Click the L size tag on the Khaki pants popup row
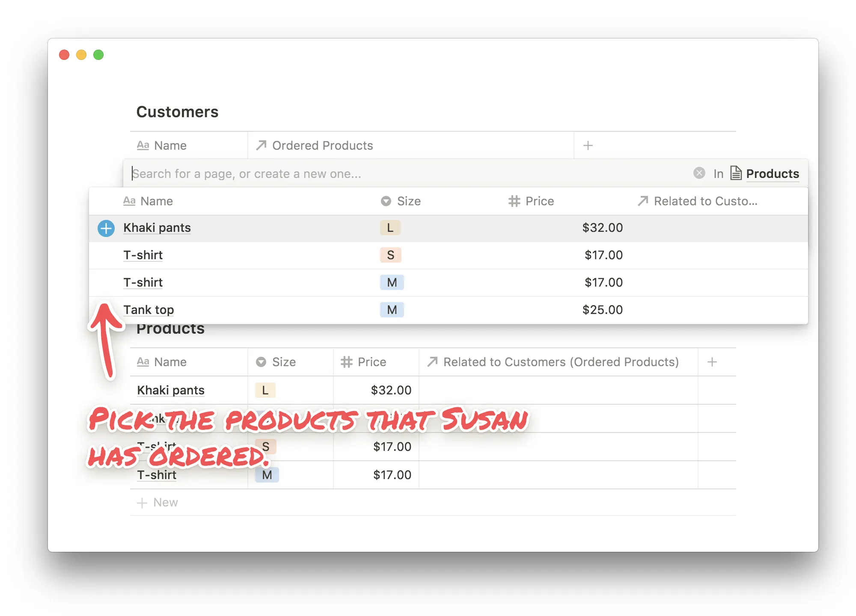Image resolution: width=856 pixels, height=616 pixels. (390, 228)
